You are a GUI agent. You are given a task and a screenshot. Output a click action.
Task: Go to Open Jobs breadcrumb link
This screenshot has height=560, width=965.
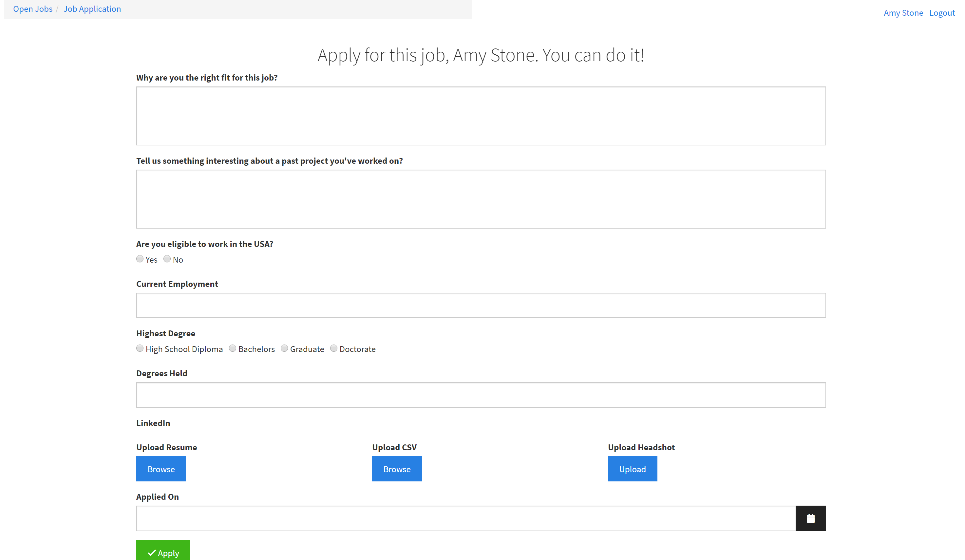click(x=32, y=9)
